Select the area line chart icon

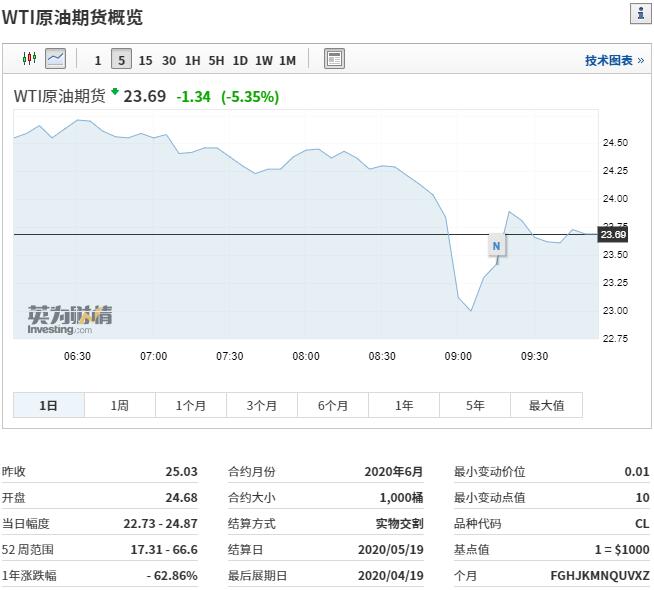(x=55, y=59)
